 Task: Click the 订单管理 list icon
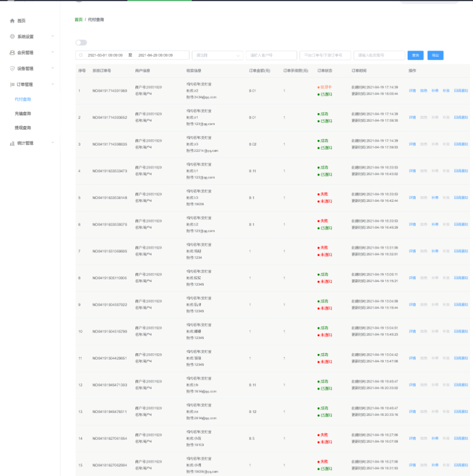click(x=12, y=85)
